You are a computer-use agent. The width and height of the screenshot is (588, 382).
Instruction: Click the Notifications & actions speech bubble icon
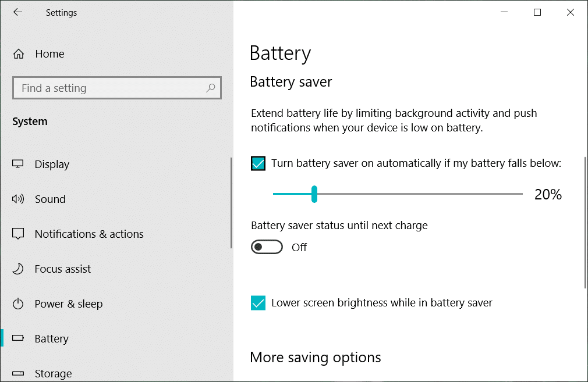(x=18, y=234)
